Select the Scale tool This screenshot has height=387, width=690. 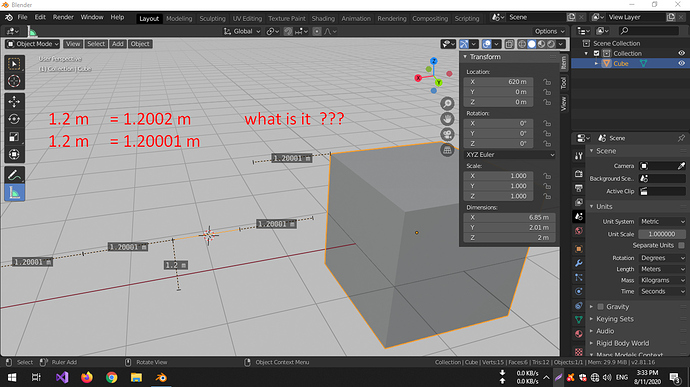click(14, 137)
